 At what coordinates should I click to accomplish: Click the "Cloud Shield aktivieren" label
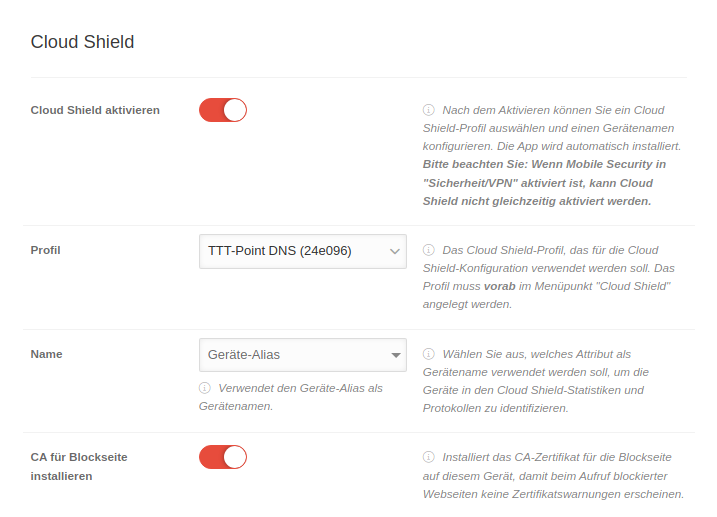(x=95, y=110)
